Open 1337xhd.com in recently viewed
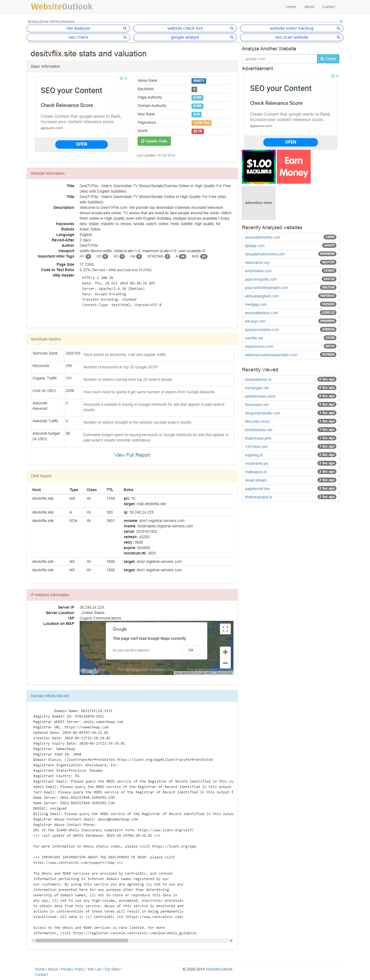 click(x=256, y=447)
